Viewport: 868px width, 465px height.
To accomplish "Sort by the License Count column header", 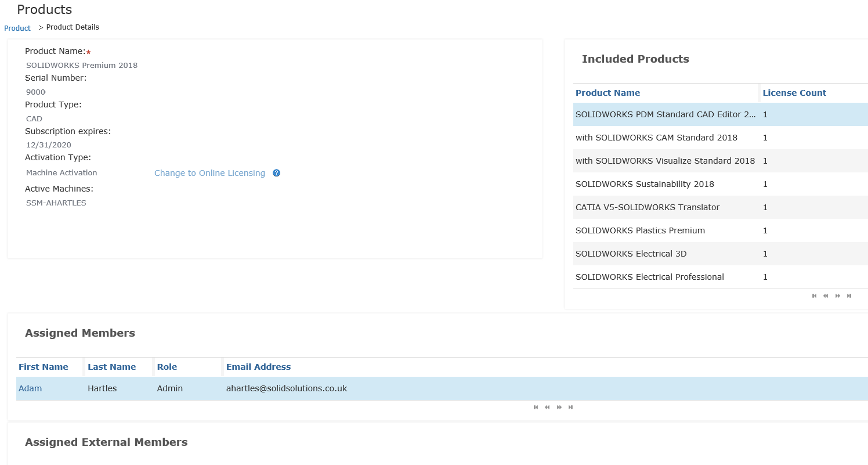I will [x=794, y=93].
